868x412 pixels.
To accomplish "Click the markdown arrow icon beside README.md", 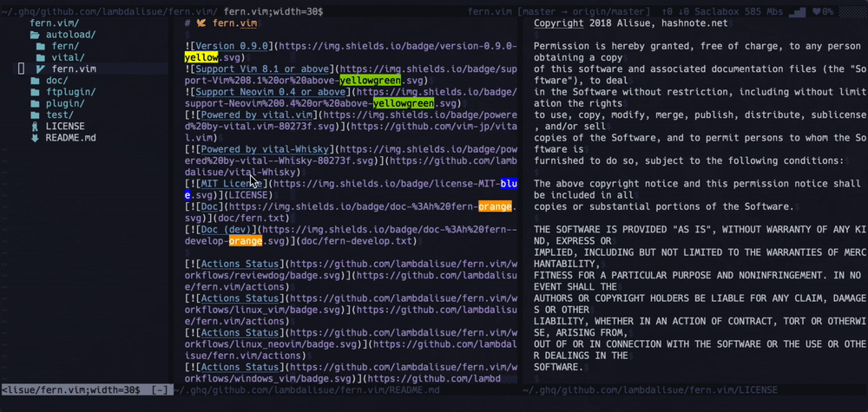I will click(x=35, y=138).
